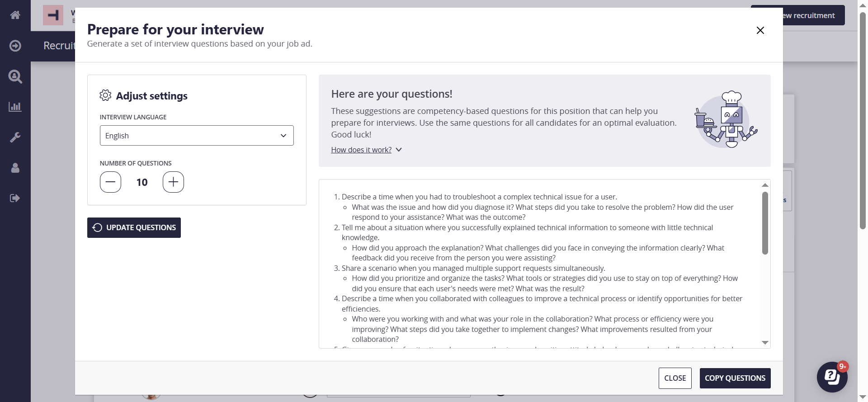Image resolution: width=868 pixels, height=402 pixels.
Task: Decrease number of questions with minus
Action: click(x=110, y=182)
